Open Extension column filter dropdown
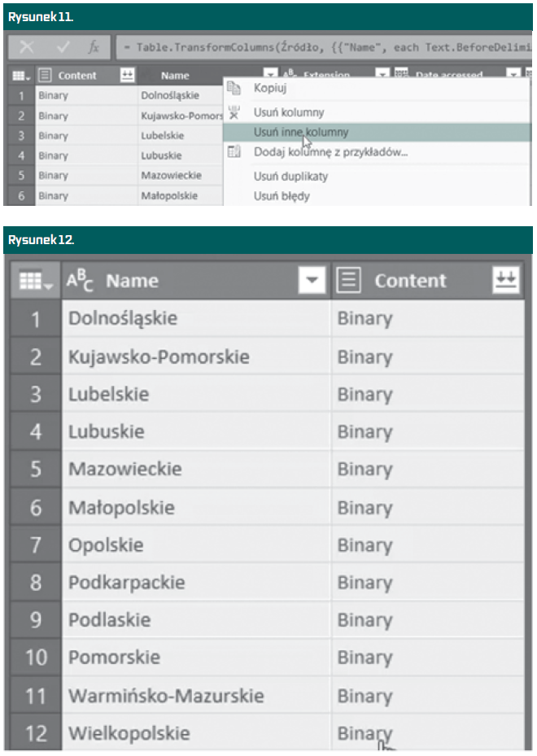 pyautogui.click(x=382, y=74)
